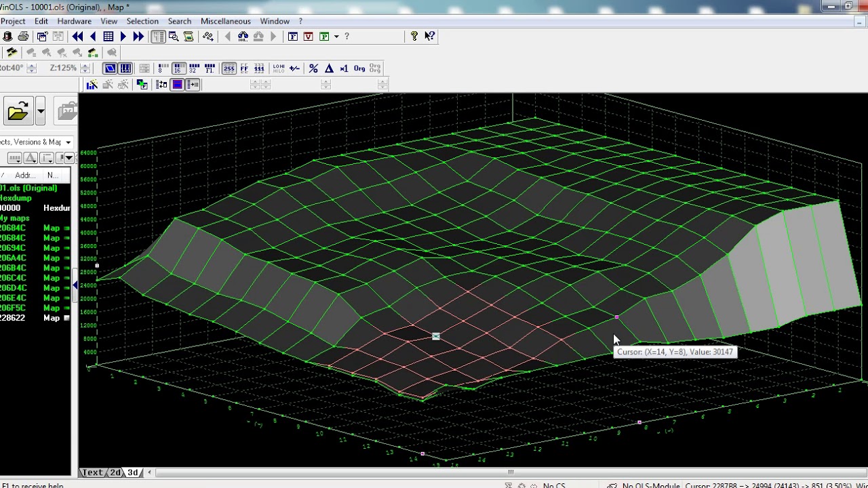Screen dimensions: 868x488
Task: Toggle the 8-bit data width button
Action: pos(162,68)
